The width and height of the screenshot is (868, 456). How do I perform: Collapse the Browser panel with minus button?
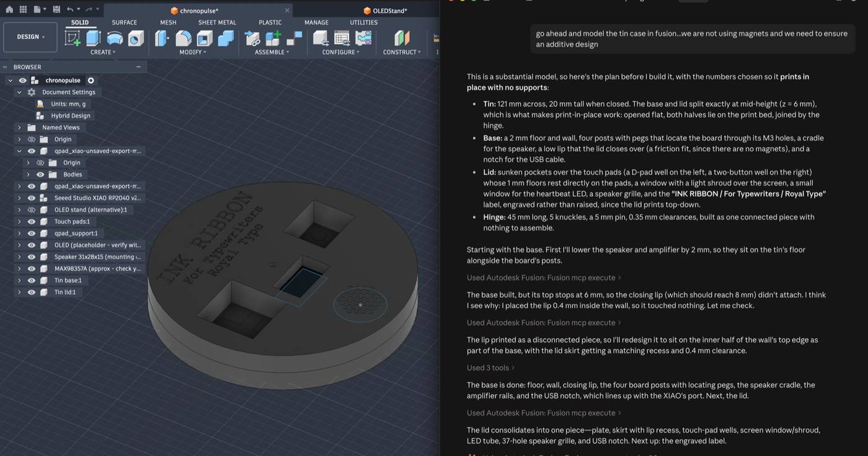coord(138,67)
